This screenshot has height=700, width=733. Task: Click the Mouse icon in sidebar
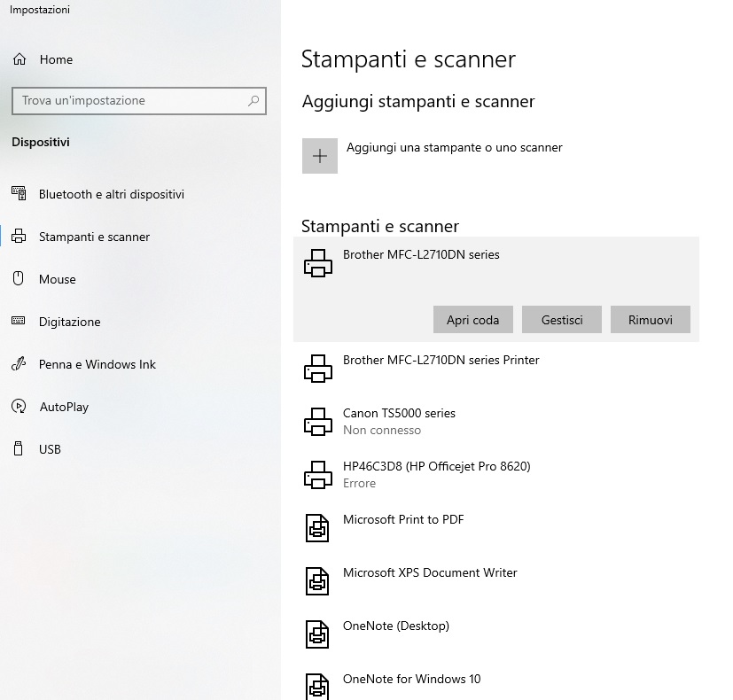(19, 278)
